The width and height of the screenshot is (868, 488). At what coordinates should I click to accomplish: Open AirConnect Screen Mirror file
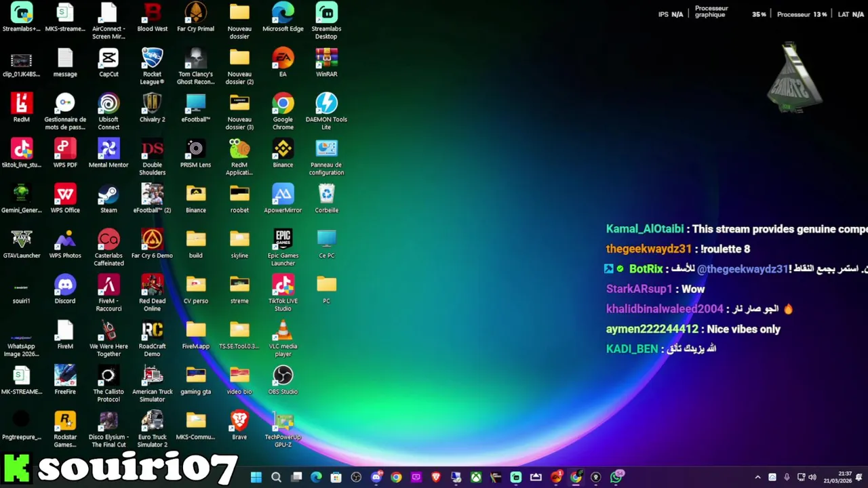tap(108, 20)
